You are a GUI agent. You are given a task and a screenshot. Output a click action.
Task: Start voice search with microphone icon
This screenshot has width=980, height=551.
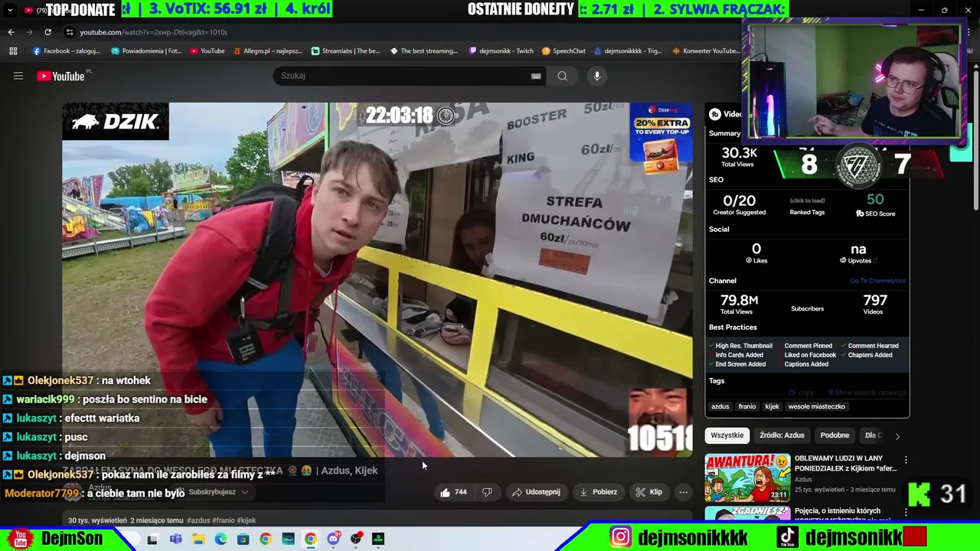[x=597, y=76]
